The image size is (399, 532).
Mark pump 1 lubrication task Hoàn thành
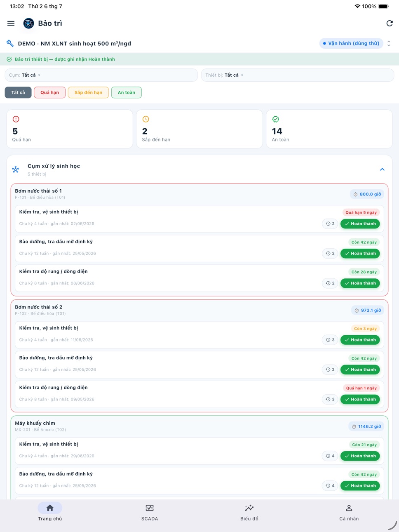(x=360, y=254)
